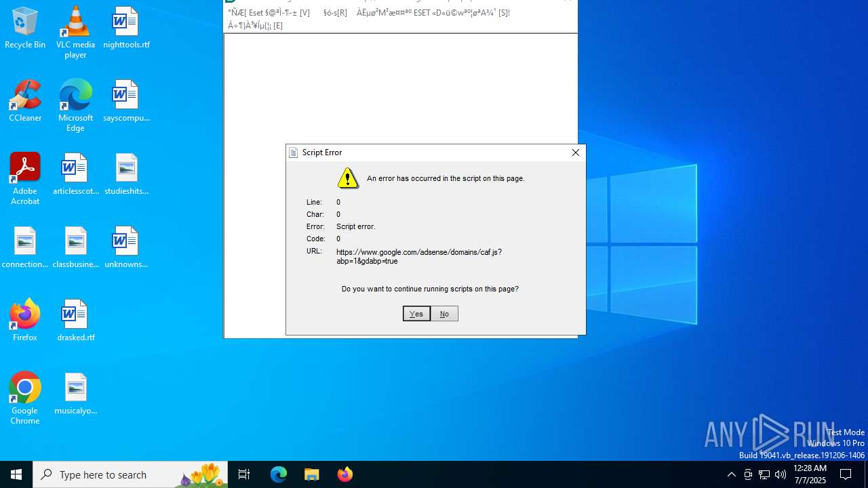The height and width of the screenshot is (488, 868).
Task: Select the unknowns... Word document icon
Action: point(126,248)
